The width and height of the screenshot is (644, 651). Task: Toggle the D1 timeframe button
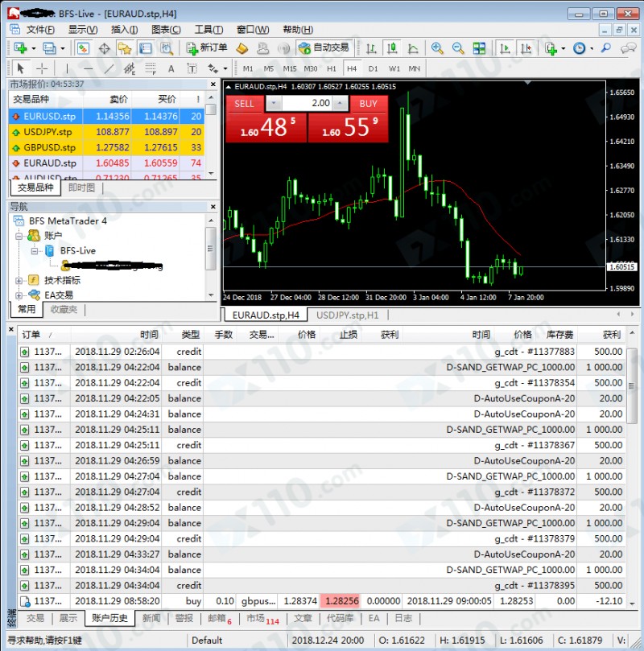coord(373,68)
